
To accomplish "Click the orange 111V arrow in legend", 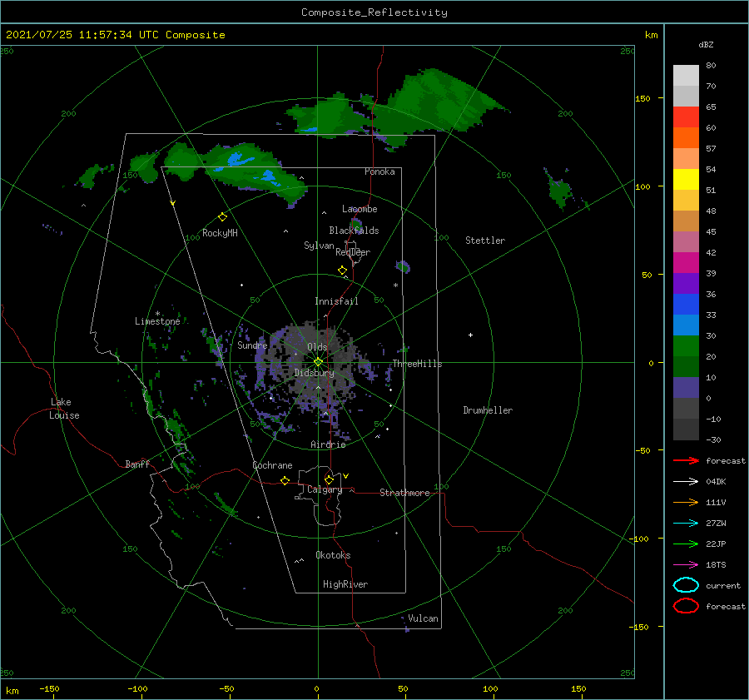I will point(686,502).
